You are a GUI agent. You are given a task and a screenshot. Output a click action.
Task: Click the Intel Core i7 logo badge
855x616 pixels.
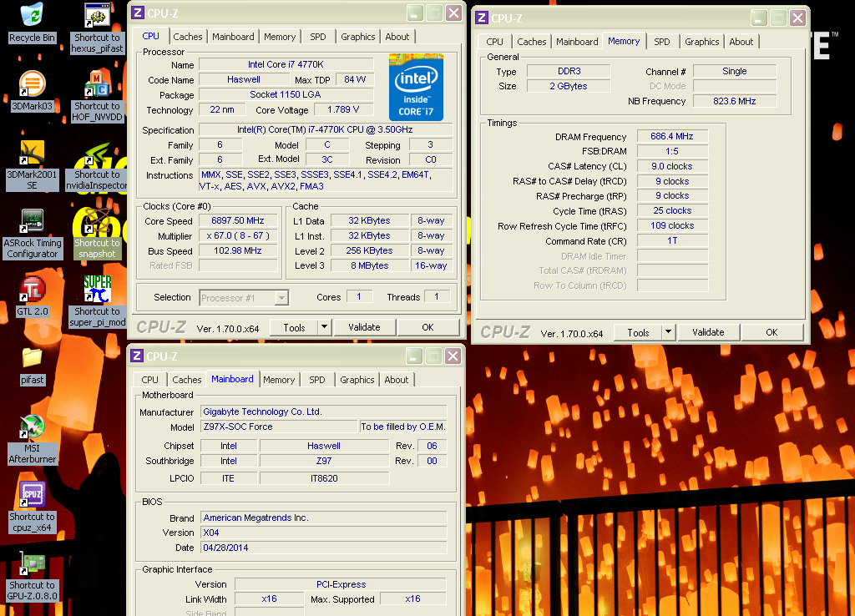(x=416, y=87)
